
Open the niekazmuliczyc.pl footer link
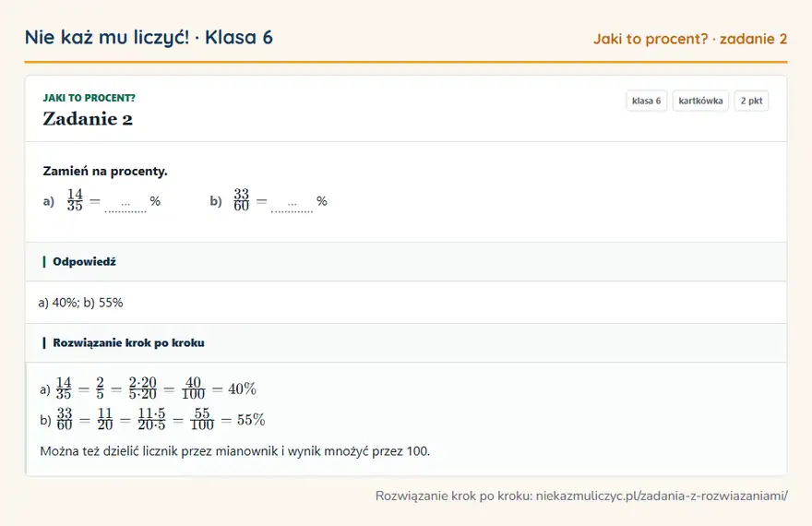[x=662, y=496]
